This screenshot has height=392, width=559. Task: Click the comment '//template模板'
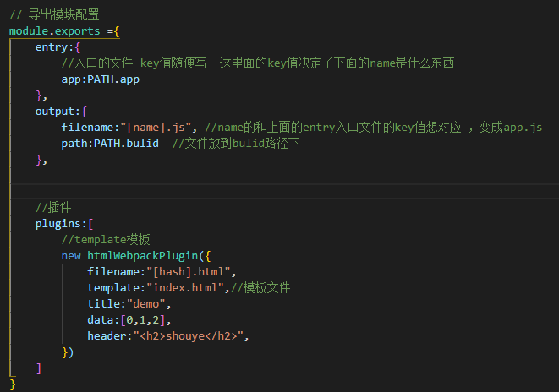pos(106,240)
